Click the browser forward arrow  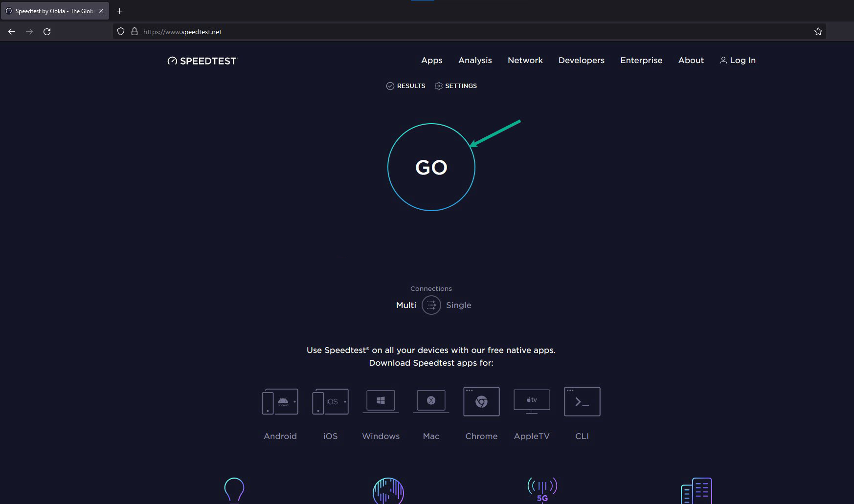[x=29, y=31]
